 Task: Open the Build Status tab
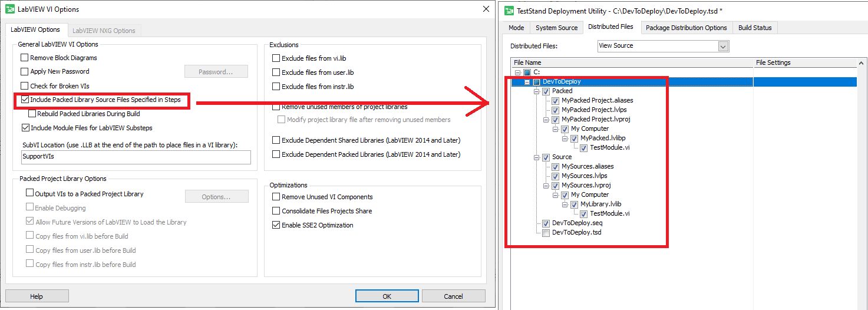[755, 28]
